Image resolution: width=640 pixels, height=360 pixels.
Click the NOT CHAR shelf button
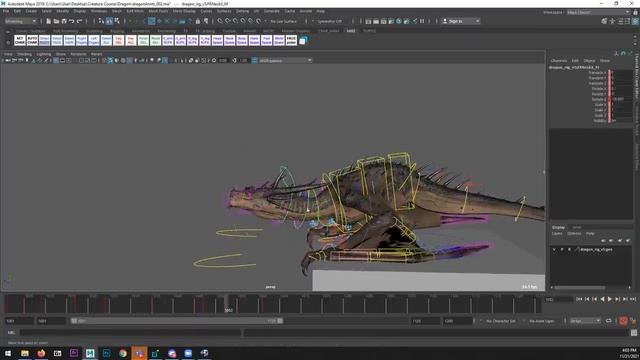[20, 40]
